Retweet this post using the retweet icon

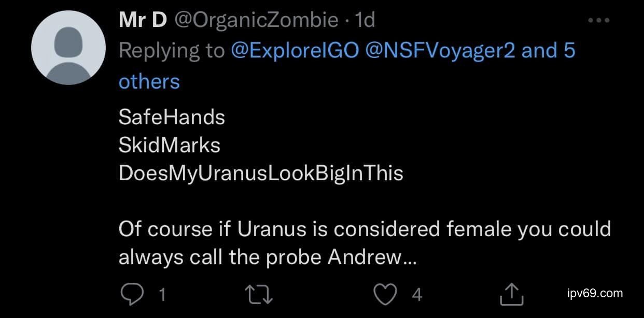click(258, 295)
